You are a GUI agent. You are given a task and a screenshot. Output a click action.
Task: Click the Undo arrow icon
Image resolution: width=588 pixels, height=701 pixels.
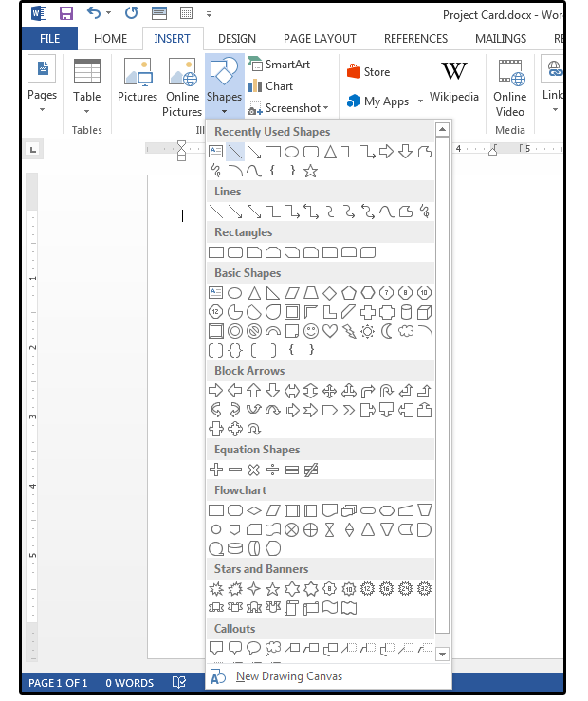93,13
